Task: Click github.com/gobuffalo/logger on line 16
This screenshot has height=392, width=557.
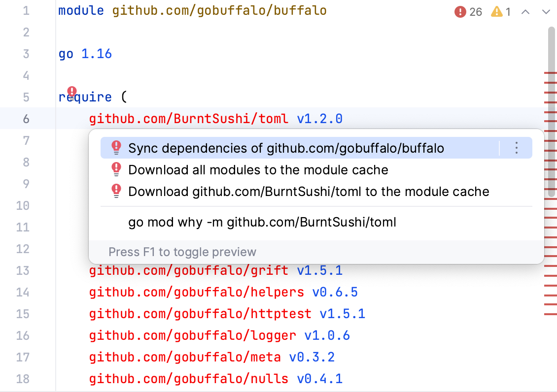Action: tap(193, 335)
